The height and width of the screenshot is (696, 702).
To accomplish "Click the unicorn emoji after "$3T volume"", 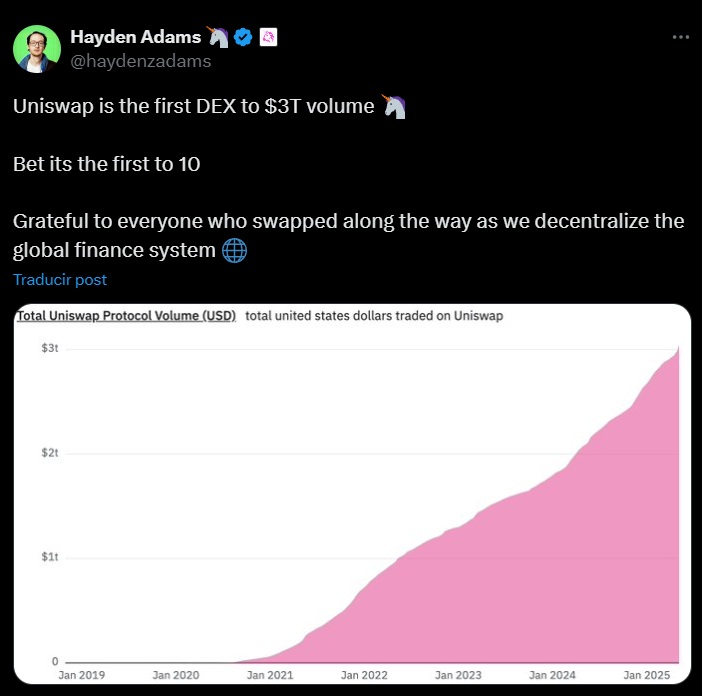I will tap(394, 107).
